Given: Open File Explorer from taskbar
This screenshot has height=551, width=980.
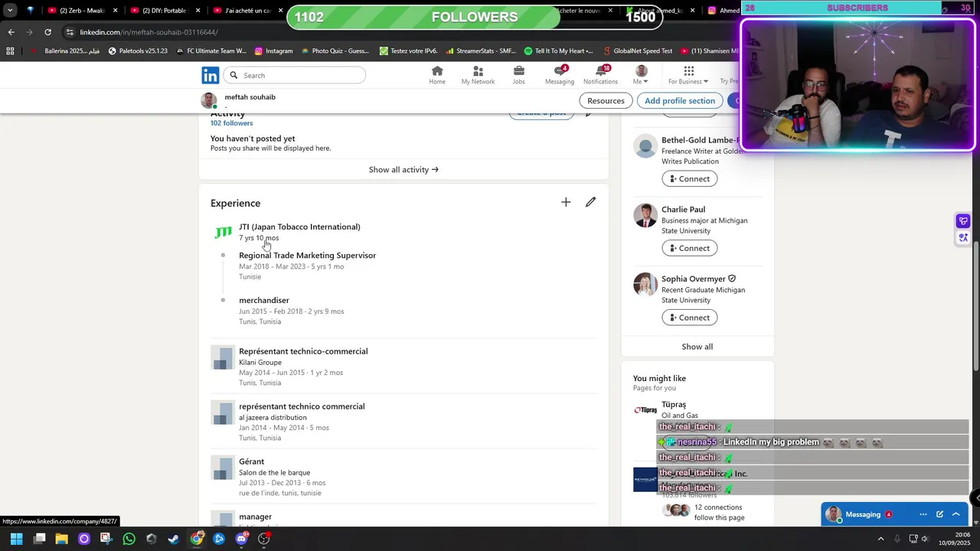Looking at the screenshot, I should pyautogui.click(x=61, y=539).
